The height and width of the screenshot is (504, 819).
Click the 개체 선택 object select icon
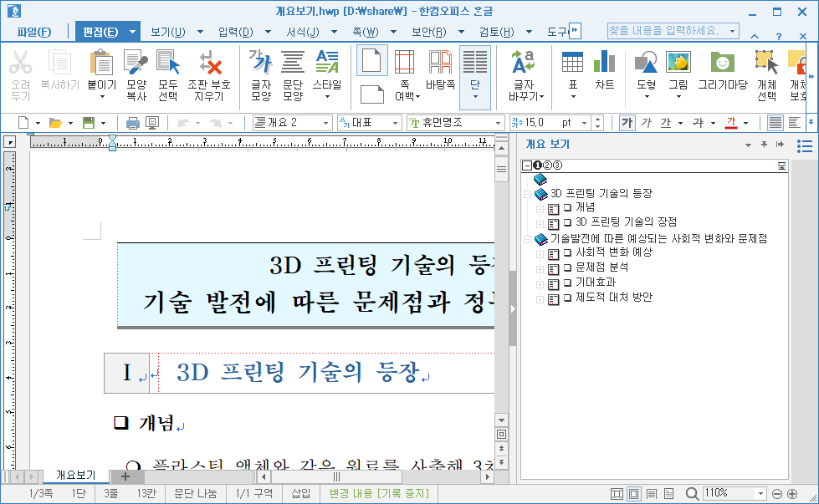(x=766, y=63)
